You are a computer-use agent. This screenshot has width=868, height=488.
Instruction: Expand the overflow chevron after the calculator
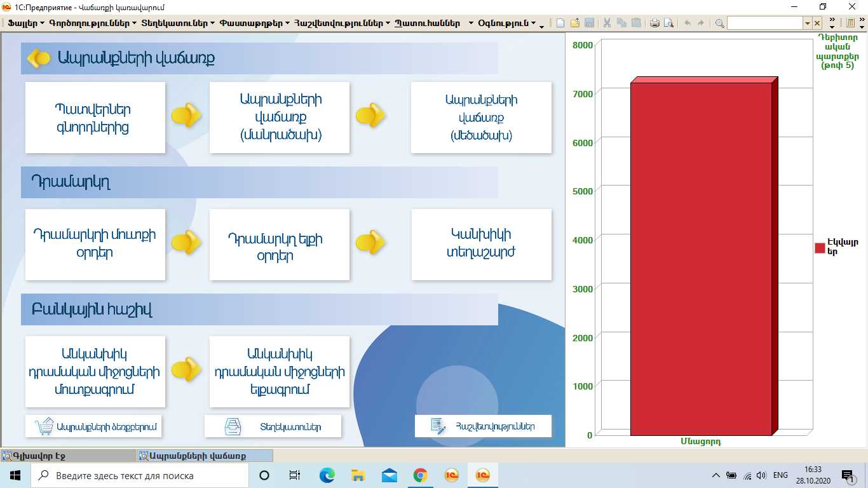point(862,23)
